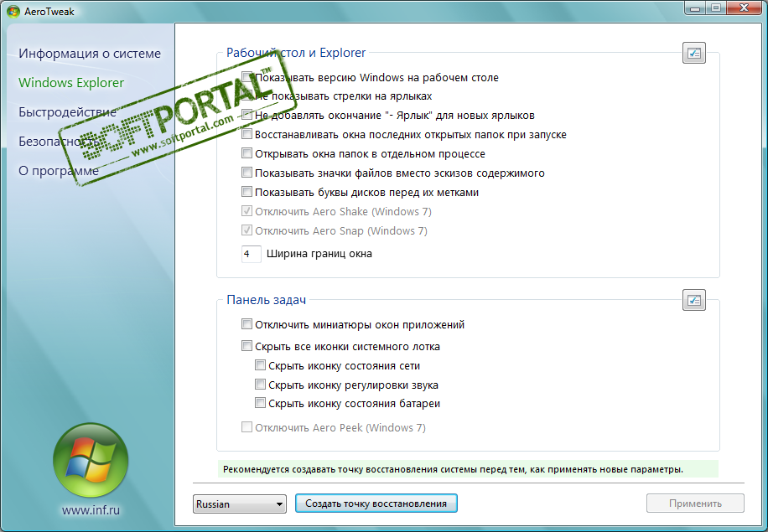Click the AeroTweak title bar icon

pos(13,11)
